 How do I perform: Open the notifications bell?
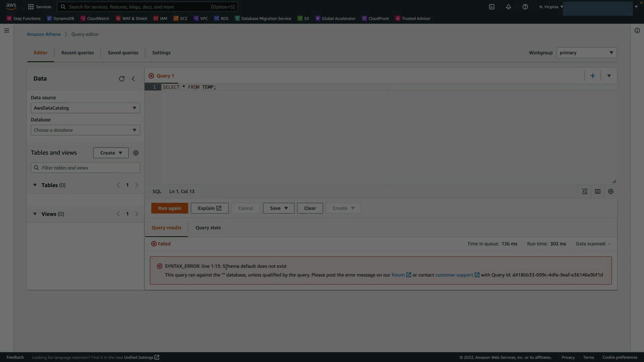coord(508,7)
